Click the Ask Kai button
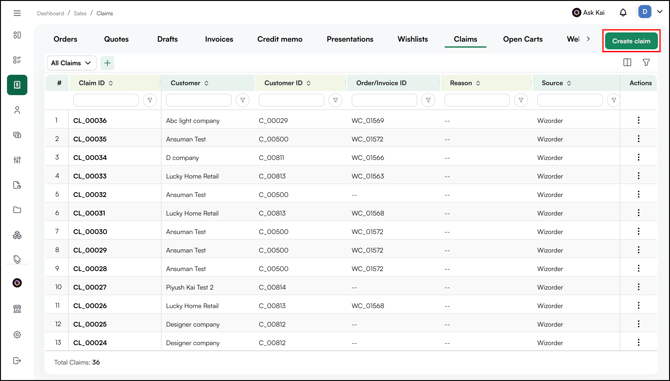This screenshot has width=670, height=381. [x=588, y=13]
